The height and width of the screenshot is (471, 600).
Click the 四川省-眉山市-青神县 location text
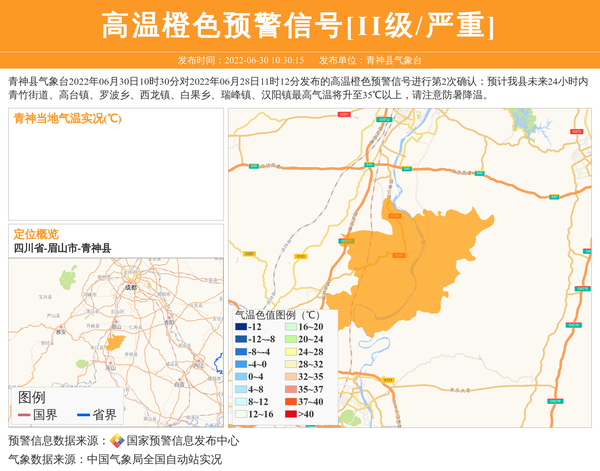tap(62, 248)
